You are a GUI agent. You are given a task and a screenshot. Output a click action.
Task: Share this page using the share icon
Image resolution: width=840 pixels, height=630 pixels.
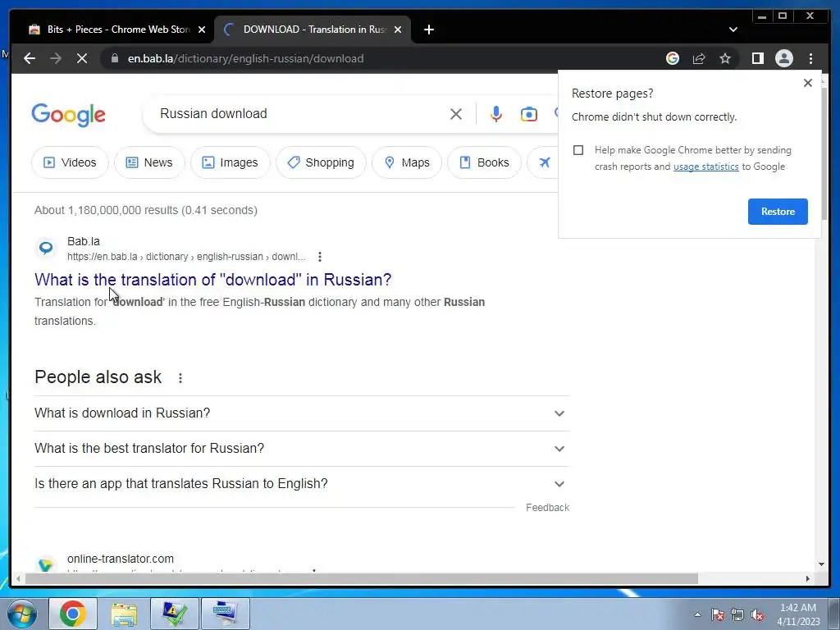[699, 58]
